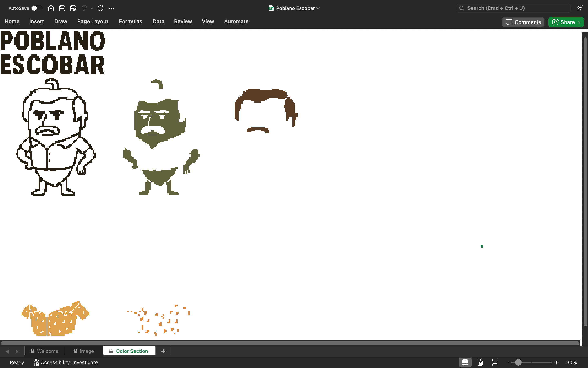The width and height of the screenshot is (588, 368).
Task: Switch to Page Break Preview
Action: [495, 362]
